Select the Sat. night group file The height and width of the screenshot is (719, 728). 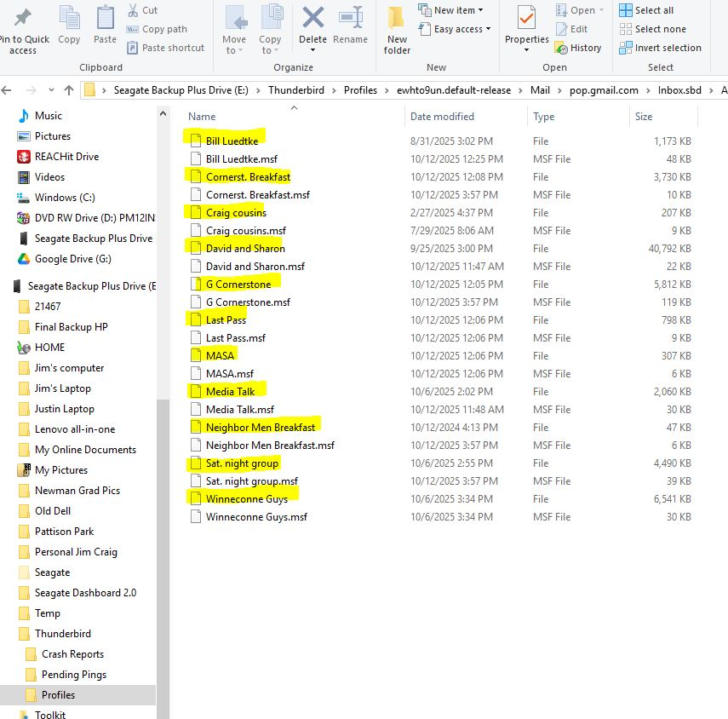tap(242, 463)
